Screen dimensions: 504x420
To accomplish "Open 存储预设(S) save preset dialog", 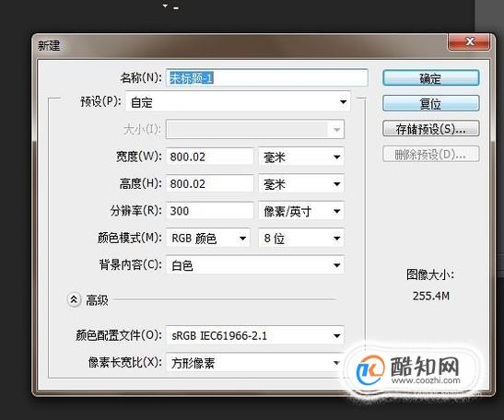I will point(430,129).
